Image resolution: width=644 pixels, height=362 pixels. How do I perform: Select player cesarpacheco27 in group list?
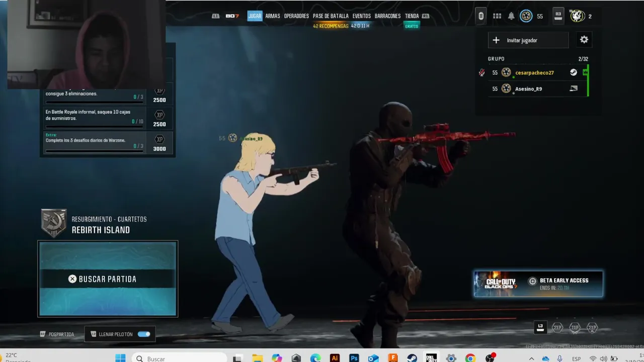coord(534,73)
